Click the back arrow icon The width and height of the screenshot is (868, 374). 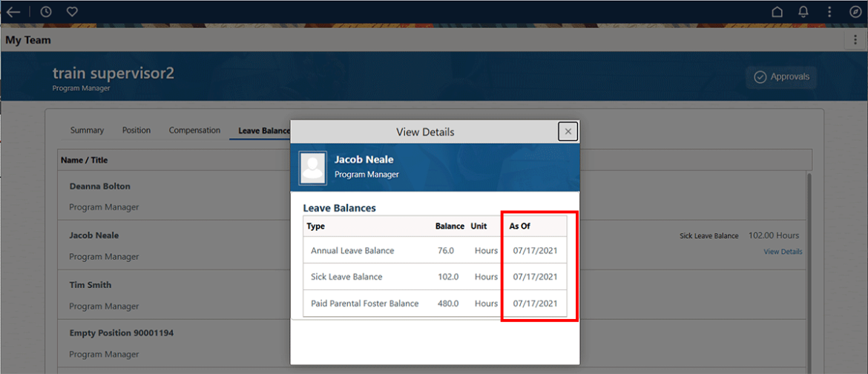click(x=13, y=12)
